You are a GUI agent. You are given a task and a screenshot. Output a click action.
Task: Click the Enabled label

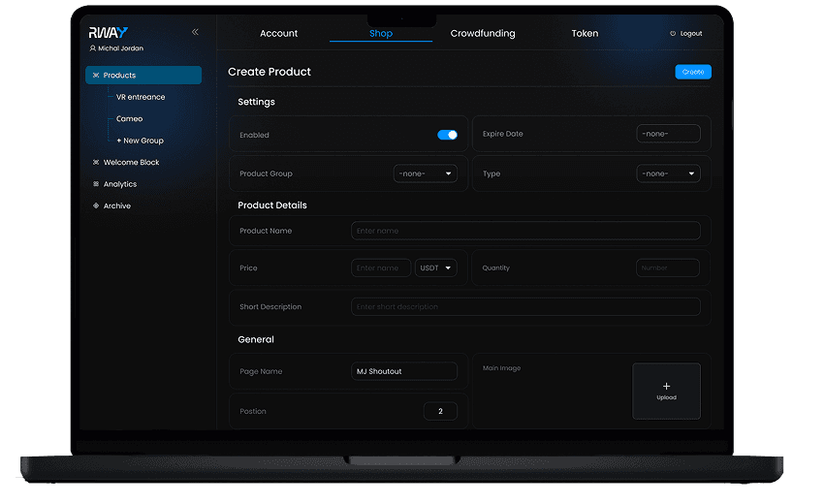click(254, 135)
